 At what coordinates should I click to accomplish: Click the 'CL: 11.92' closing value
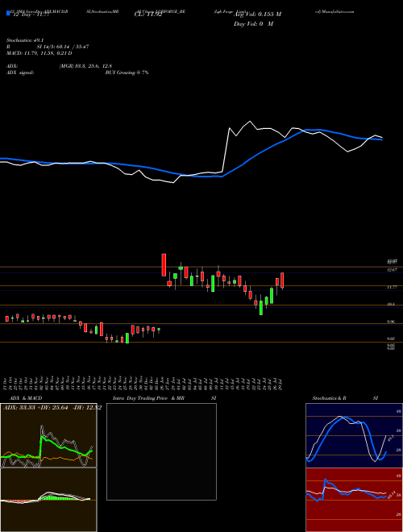pos(148,15)
